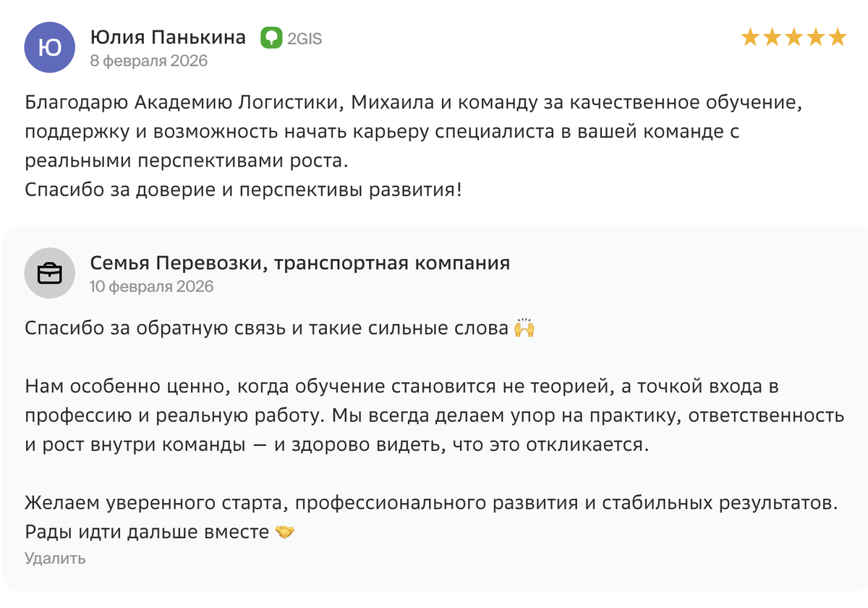868x608 pixels.
Task: Click the Удалить link below the reply
Action: click(54, 559)
